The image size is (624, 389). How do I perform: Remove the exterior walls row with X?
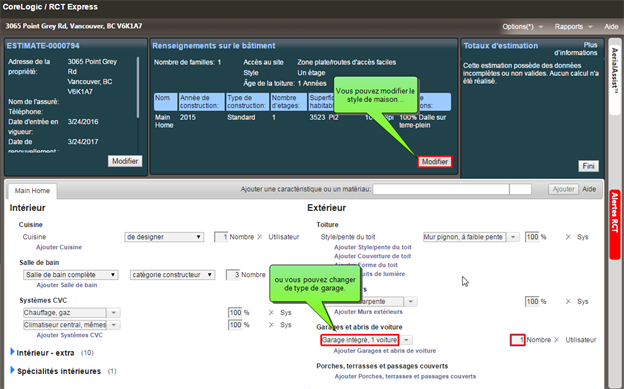[x=568, y=301]
